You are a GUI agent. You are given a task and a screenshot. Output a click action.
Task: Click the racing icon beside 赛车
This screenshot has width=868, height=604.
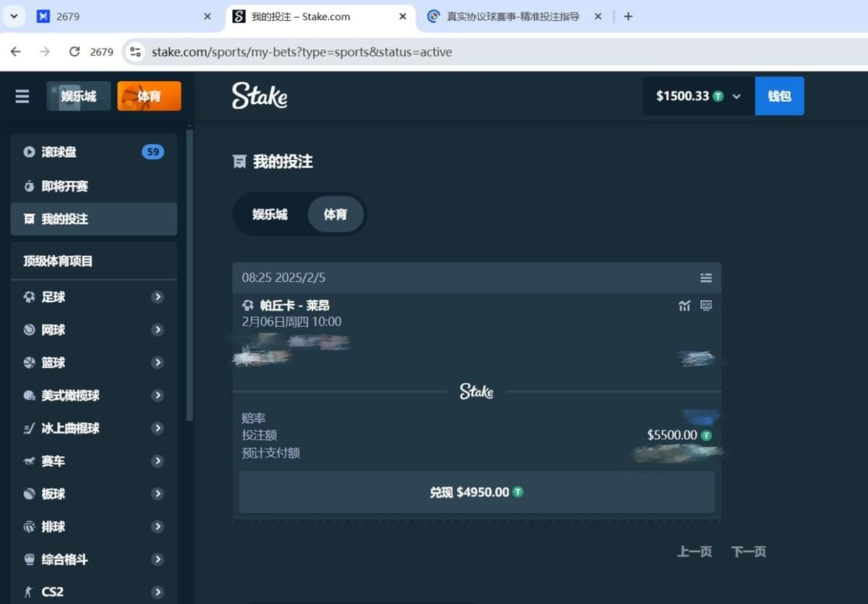(x=29, y=461)
